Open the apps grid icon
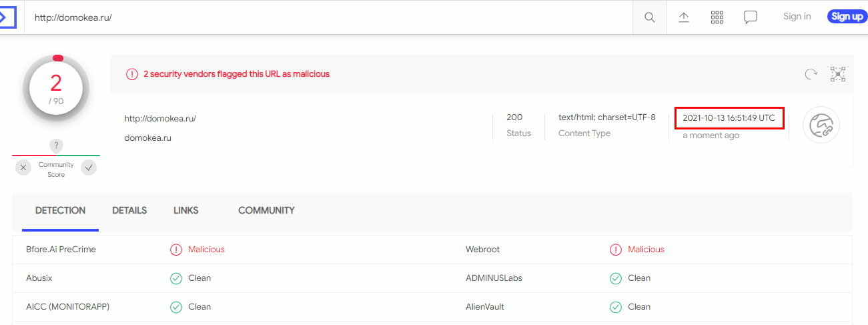 pyautogui.click(x=717, y=17)
